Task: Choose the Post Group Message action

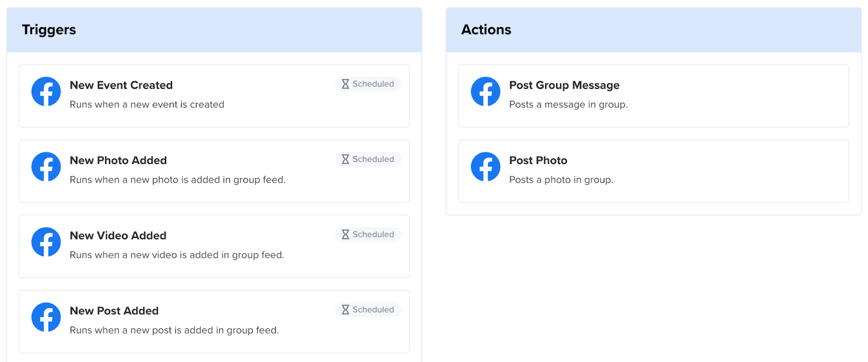Action: (x=654, y=96)
